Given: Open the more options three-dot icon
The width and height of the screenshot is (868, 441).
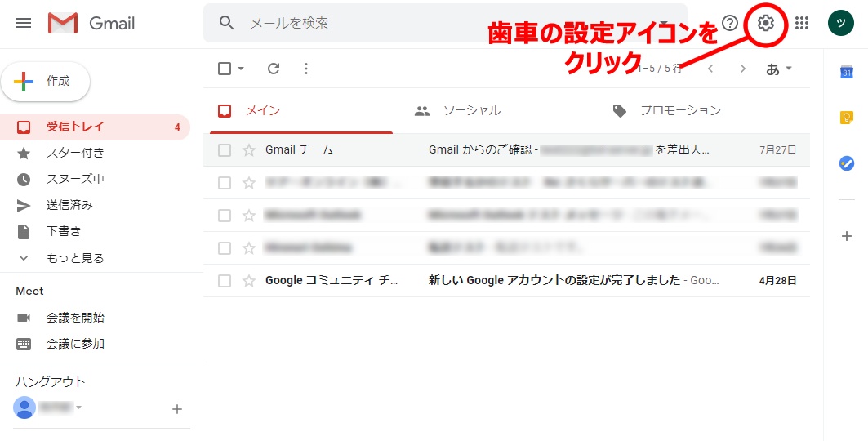Looking at the screenshot, I should point(306,69).
